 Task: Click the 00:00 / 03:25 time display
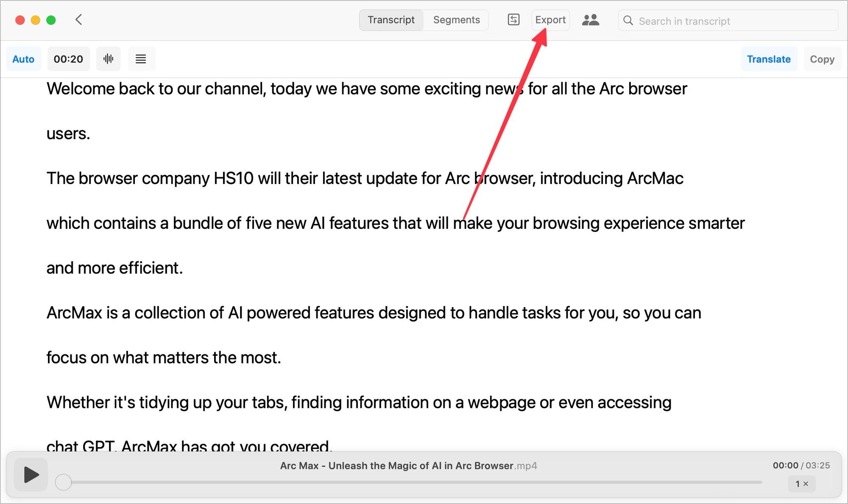tap(801, 465)
